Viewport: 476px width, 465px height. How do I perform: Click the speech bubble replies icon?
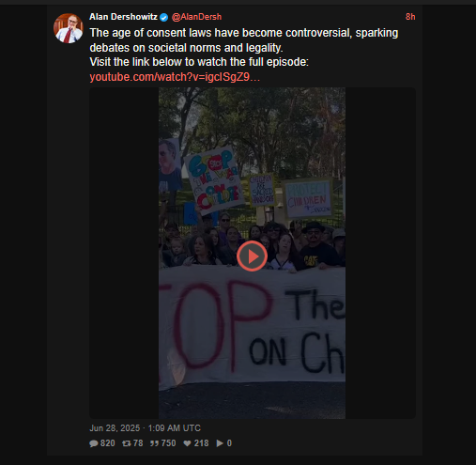pos(94,443)
